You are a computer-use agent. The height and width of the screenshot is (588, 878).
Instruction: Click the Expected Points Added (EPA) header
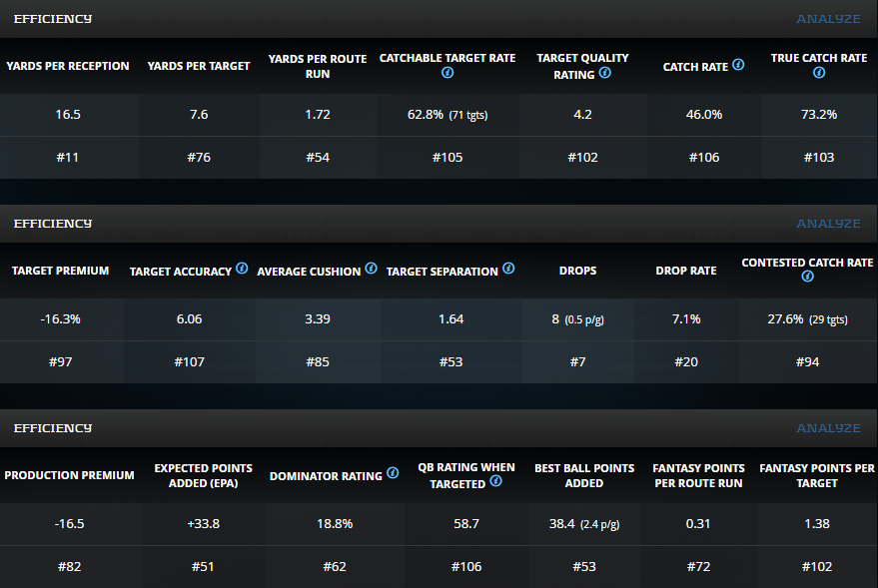(203, 475)
